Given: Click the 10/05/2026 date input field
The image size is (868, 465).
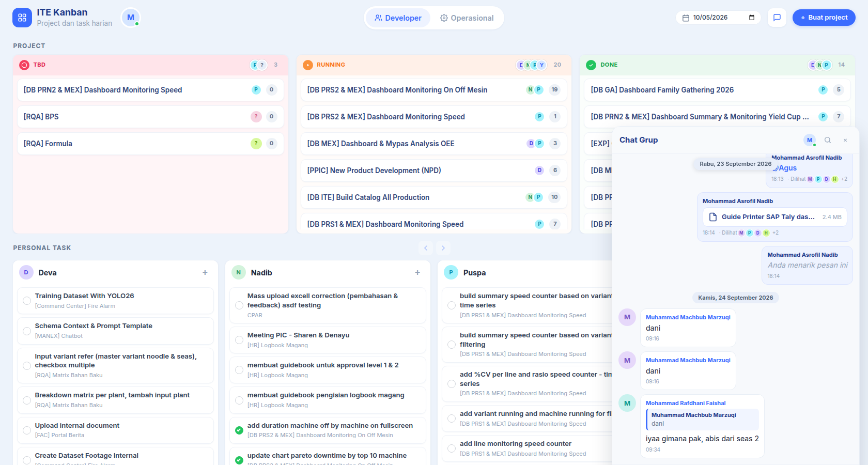Looking at the screenshot, I should 718,18.
